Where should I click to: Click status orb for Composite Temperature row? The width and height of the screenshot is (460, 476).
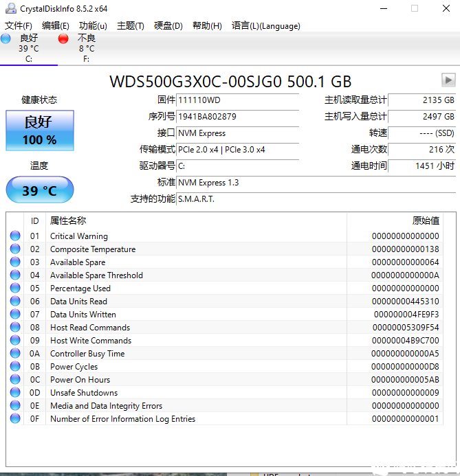click(x=15, y=249)
